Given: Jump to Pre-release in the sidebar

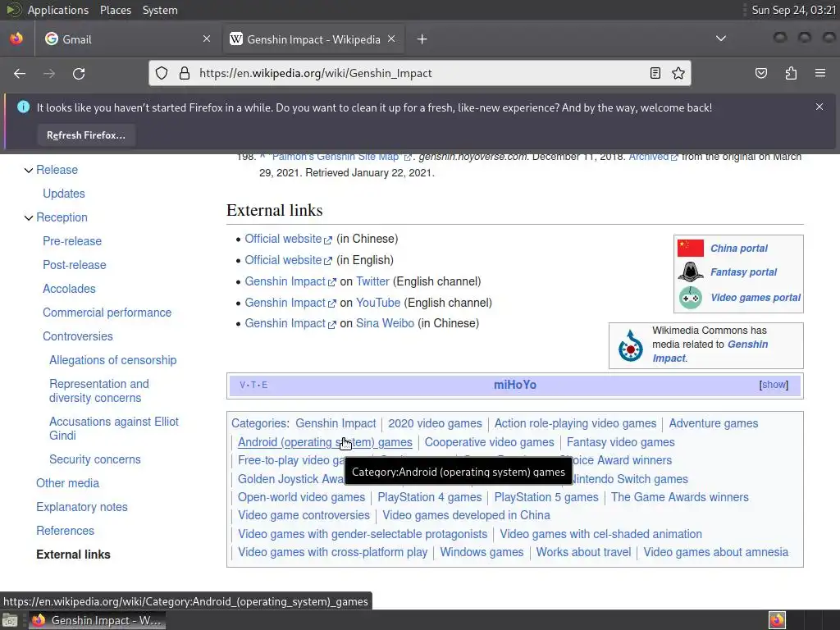Looking at the screenshot, I should [x=72, y=241].
